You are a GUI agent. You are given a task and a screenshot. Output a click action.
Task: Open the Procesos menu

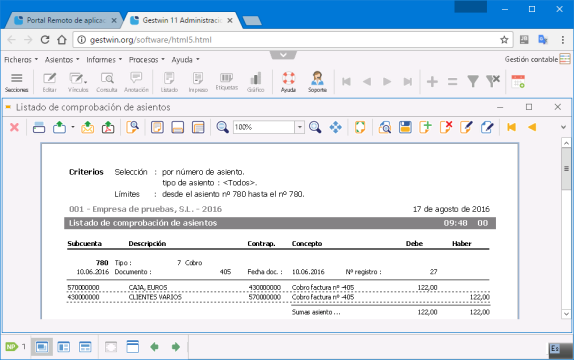click(146, 60)
